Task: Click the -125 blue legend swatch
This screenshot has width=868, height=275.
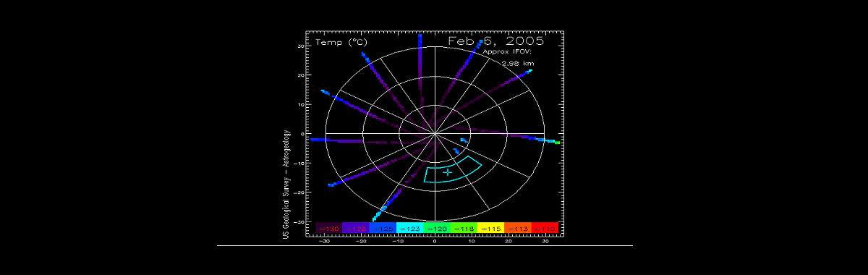Action: click(383, 228)
